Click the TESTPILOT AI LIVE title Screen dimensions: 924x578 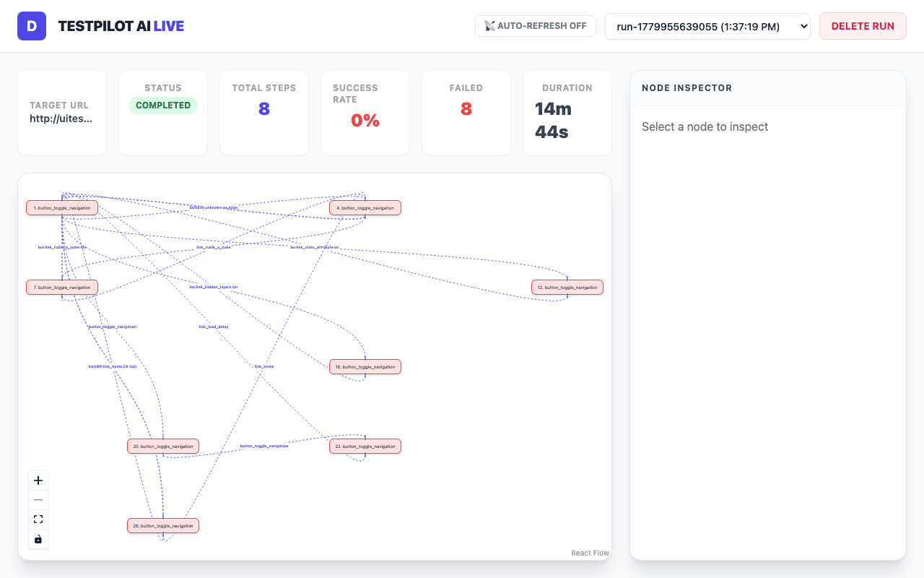(121, 26)
